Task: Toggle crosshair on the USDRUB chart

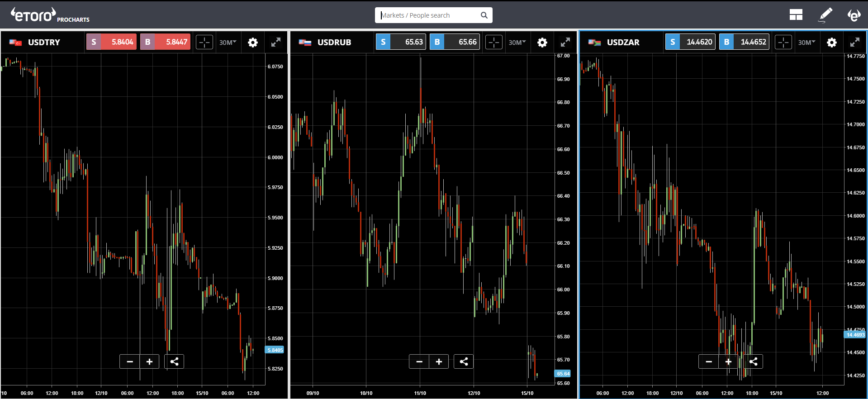Action: (494, 43)
